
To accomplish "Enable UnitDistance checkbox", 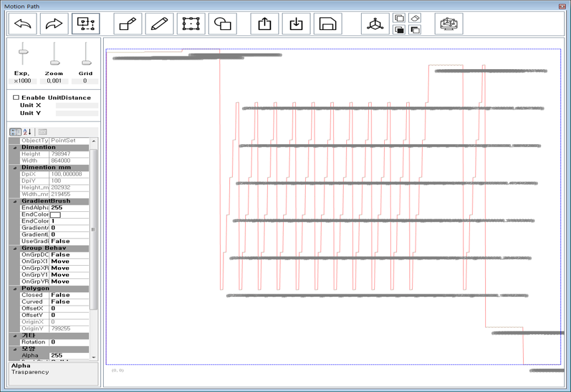I will pos(17,98).
